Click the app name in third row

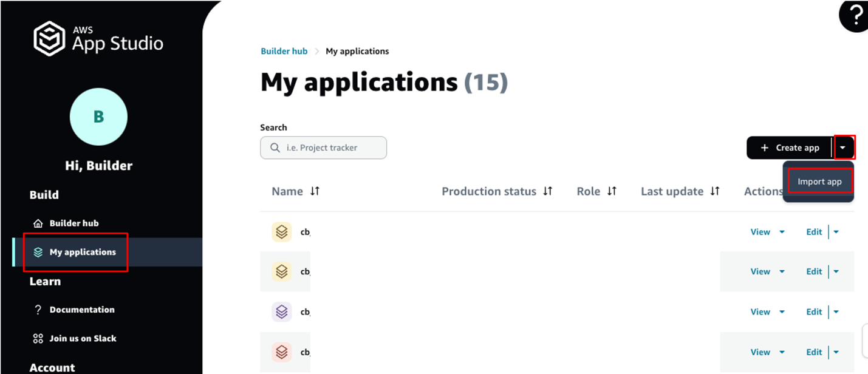click(x=306, y=312)
